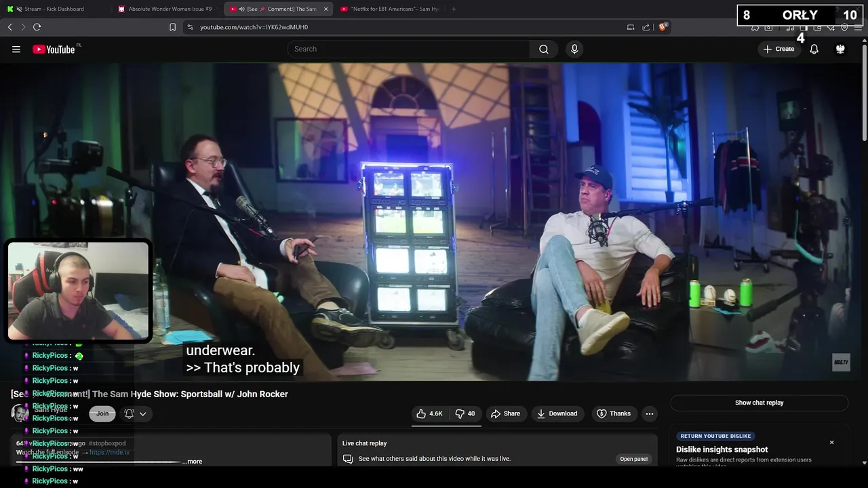Click the Create button

(778, 49)
